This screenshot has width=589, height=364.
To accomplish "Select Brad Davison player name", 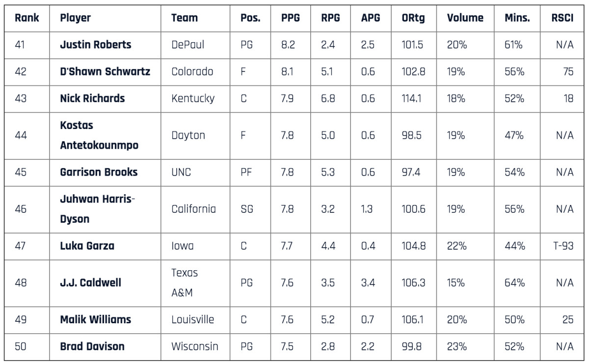I will point(92,346).
